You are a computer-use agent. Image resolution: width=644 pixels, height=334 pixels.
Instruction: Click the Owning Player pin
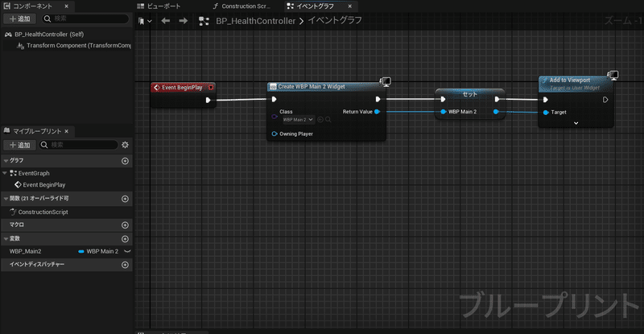[x=275, y=134]
